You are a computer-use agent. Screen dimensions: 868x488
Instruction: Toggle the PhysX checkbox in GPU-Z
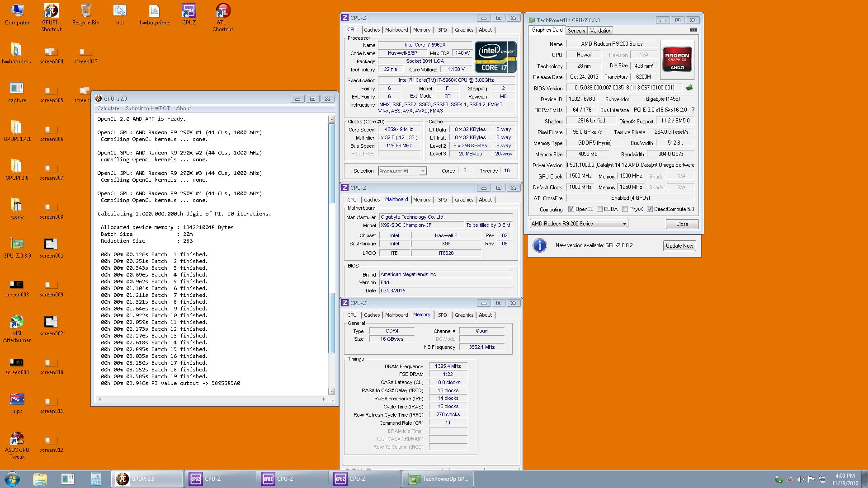[x=625, y=209]
